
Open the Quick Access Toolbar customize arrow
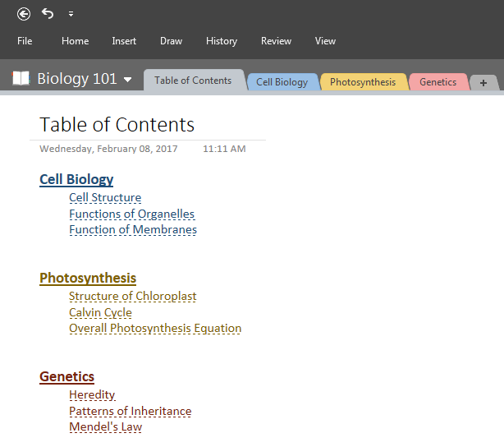tap(71, 14)
